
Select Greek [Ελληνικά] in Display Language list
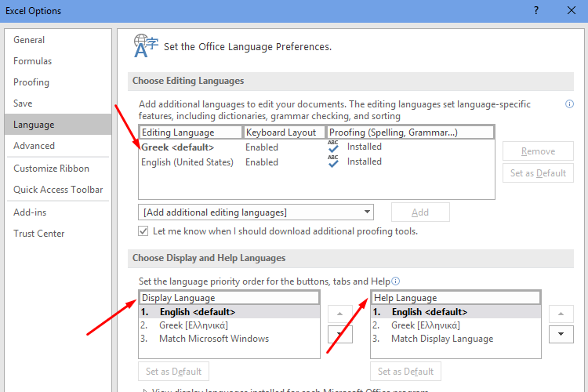pos(230,325)
